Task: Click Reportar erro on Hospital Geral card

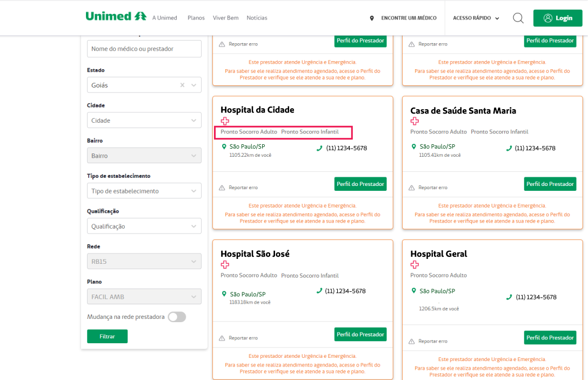Action: [x=433, y=342]
